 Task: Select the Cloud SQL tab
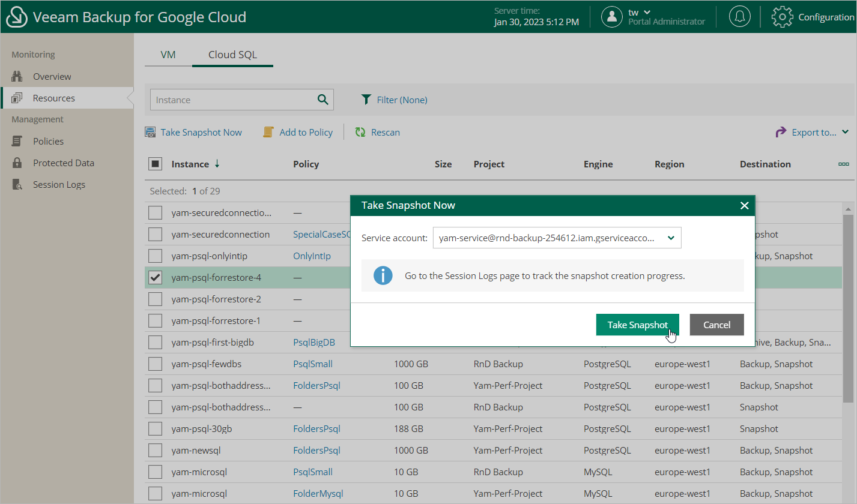click(x=232, y=55)
